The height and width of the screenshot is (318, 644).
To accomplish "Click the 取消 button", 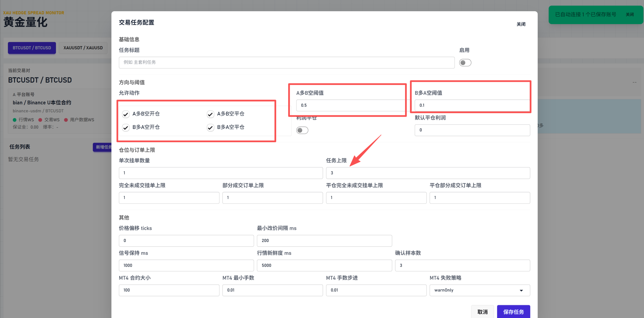I will click(x=482, y=312).
